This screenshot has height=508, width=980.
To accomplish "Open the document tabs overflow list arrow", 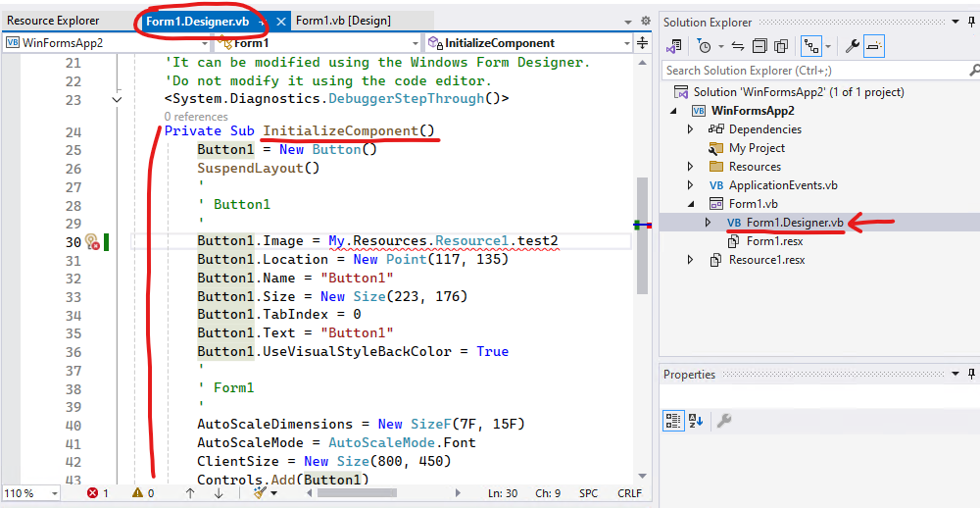I will [x=628, y=22].
